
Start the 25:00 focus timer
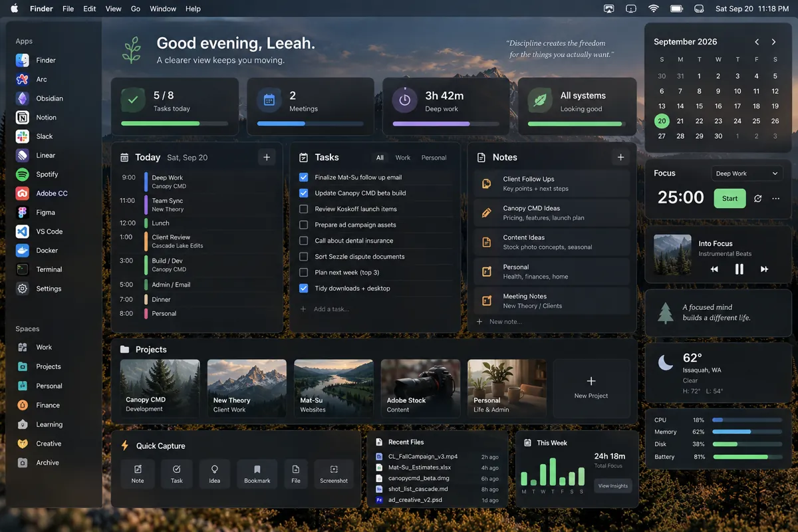730,198
